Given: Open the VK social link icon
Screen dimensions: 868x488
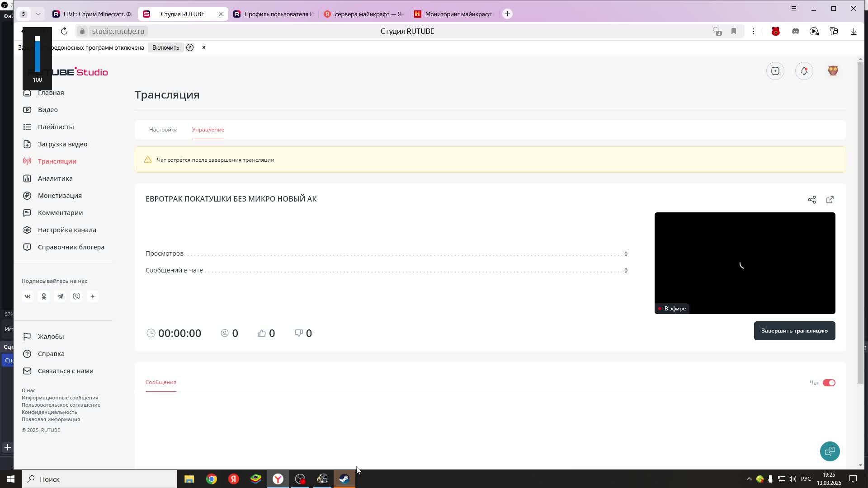Looking at the screenshot, I should [28, 296].
